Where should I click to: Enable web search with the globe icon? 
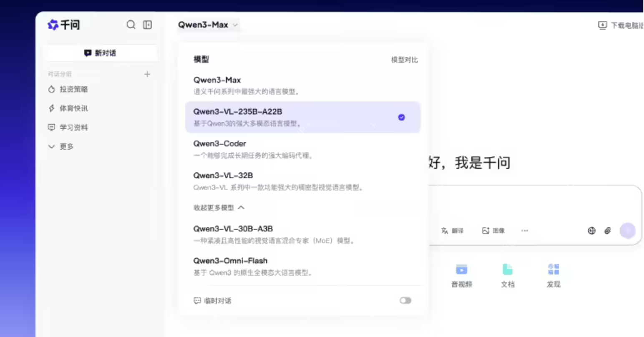pos(591,230)
